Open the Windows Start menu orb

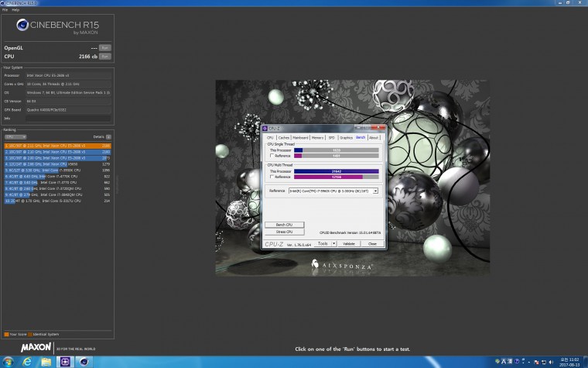click(x=8, y=362)
